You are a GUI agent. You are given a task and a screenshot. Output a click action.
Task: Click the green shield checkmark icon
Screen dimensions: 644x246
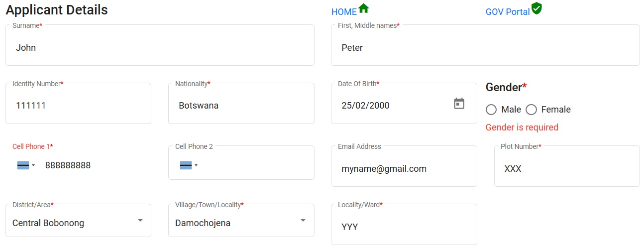tap(537, 8)
